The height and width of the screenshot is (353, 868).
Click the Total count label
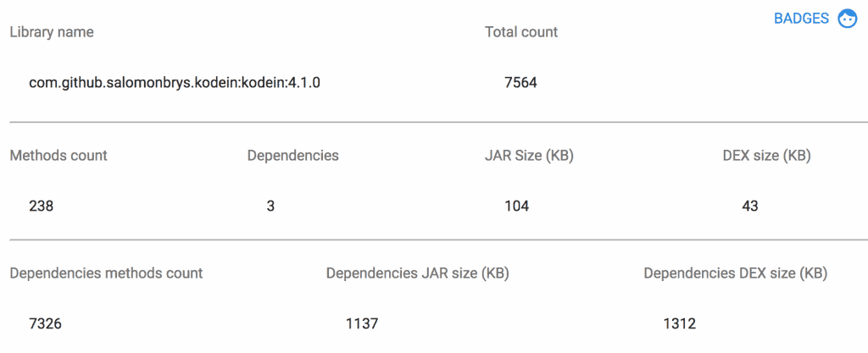click(x=521, y=32)
